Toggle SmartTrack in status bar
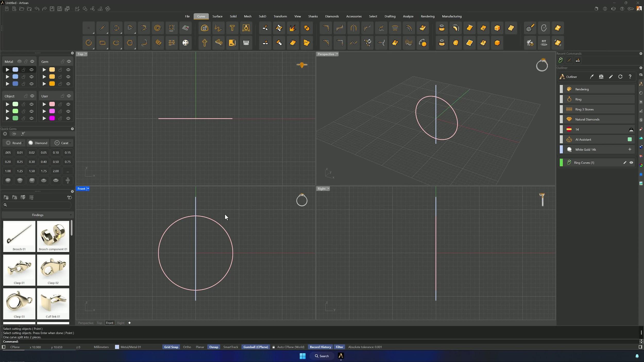This screenshot has width=644, height=362. [x=231, y=347]
